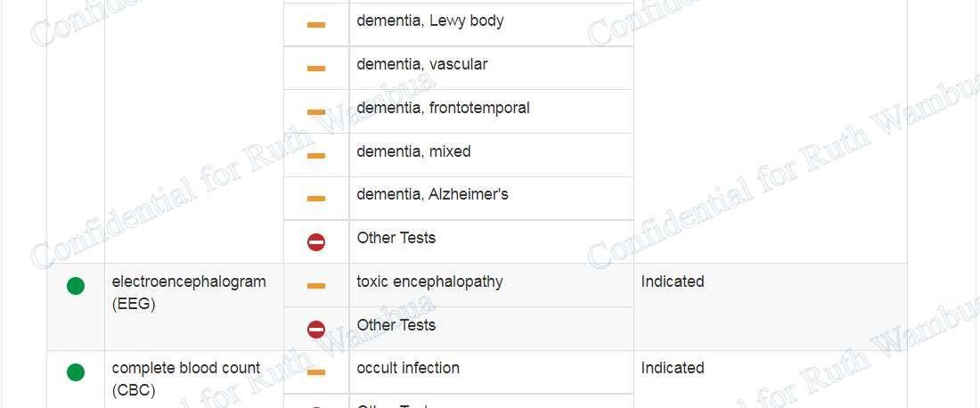
Task: Click the dementia, frontotemporal entry
Action: (x=443, y=108)
